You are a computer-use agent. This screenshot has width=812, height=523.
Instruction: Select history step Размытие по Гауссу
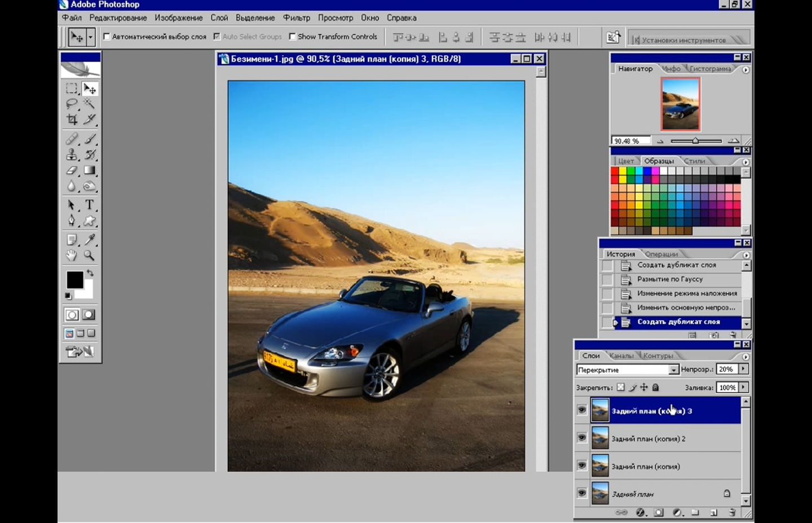pyautogui.click(x=670, y=279)
